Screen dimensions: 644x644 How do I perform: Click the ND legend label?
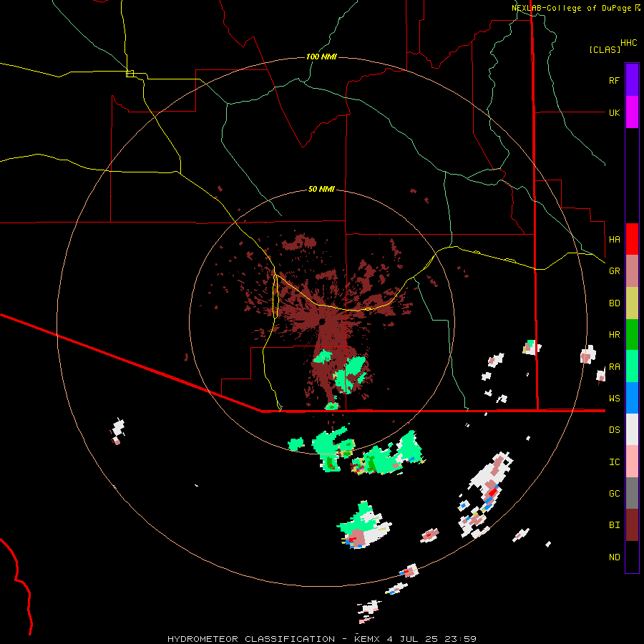pos(614,557)
